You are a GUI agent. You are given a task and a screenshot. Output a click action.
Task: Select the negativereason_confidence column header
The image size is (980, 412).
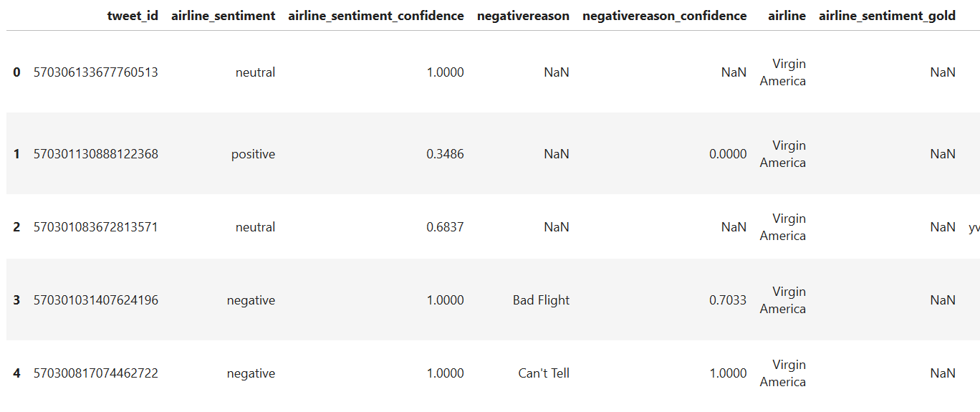665,16
